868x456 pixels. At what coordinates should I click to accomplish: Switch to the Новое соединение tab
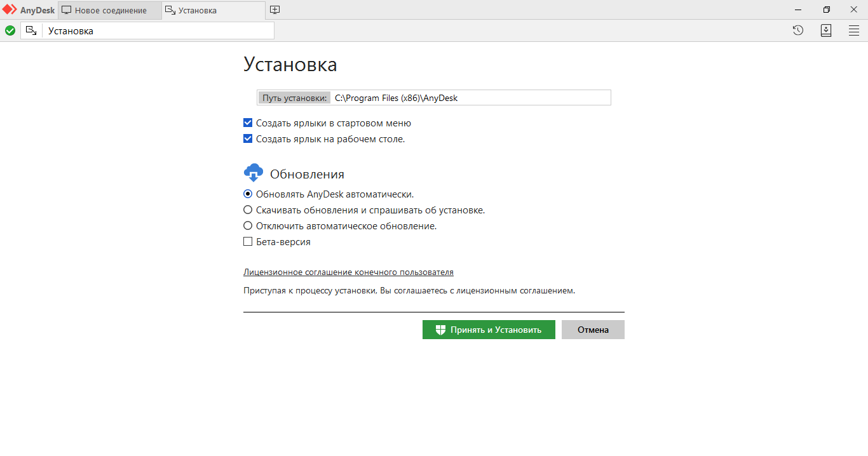(110, 10)
